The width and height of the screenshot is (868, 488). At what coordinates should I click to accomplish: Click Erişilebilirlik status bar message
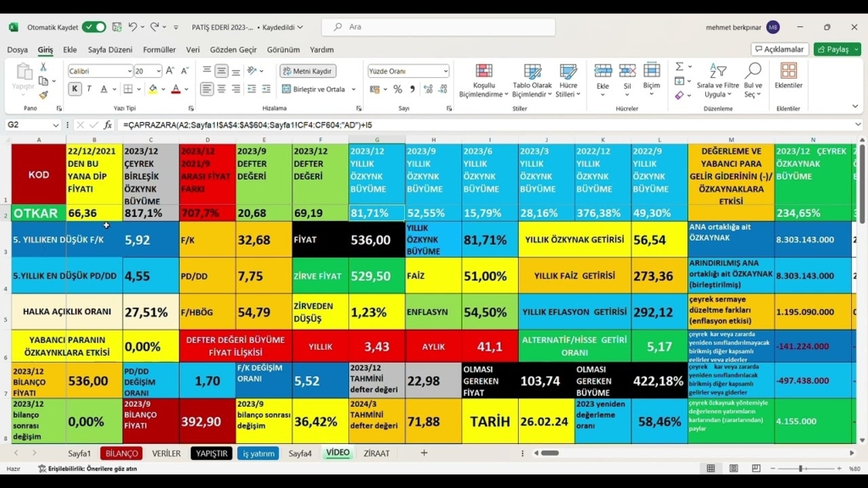87,469
